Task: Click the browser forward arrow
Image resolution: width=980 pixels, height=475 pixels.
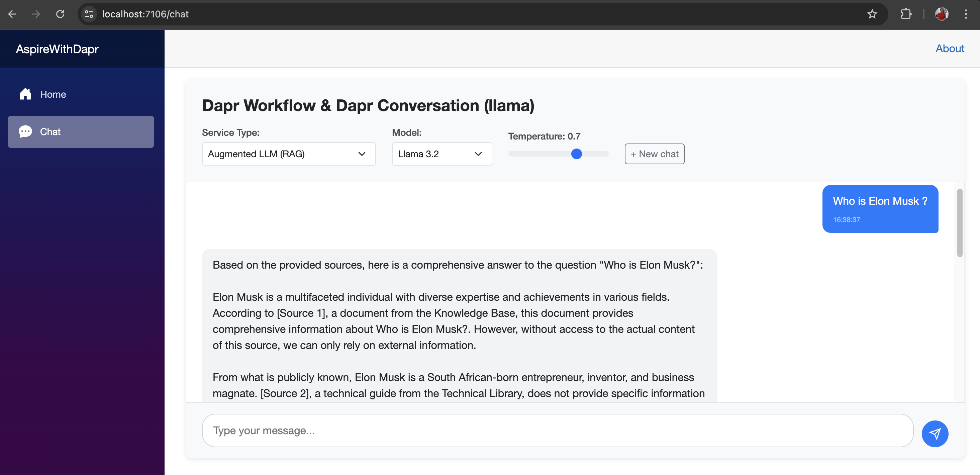Action: (36, 14)
